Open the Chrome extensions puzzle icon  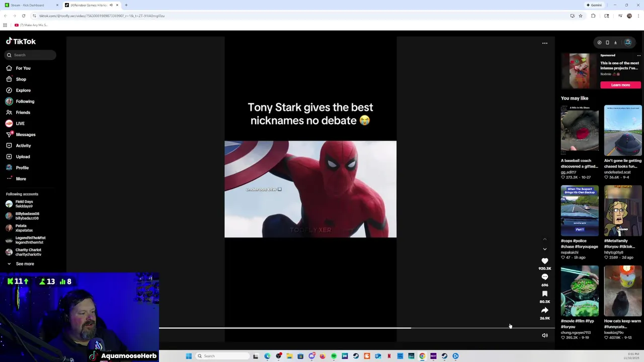pos(593,16)
